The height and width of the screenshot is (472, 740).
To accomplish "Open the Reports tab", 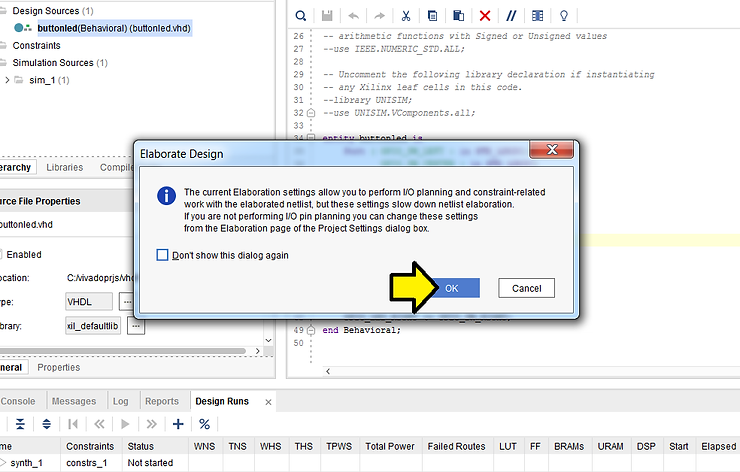I will pos(162,401).
